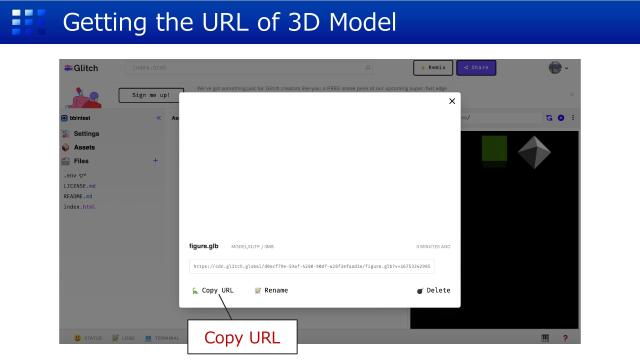The height and width of the screenshot is (360, 640).
Task: Open help with the question mark
Action: point(565,338)
